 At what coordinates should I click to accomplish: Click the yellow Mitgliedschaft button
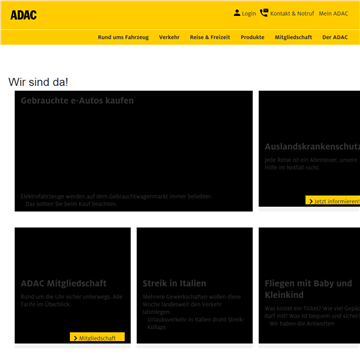97,337
